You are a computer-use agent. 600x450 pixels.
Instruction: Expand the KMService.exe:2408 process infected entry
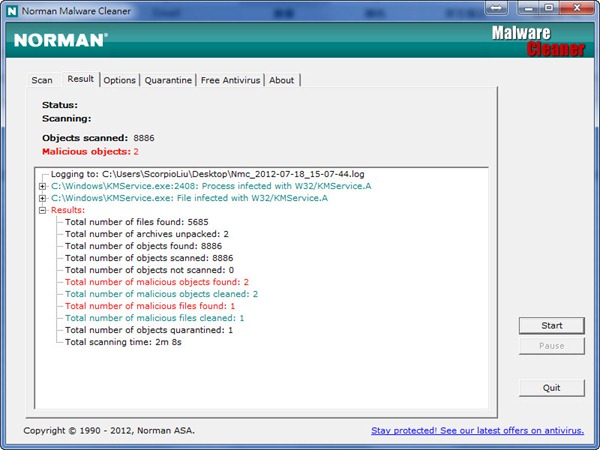(42, 186)
